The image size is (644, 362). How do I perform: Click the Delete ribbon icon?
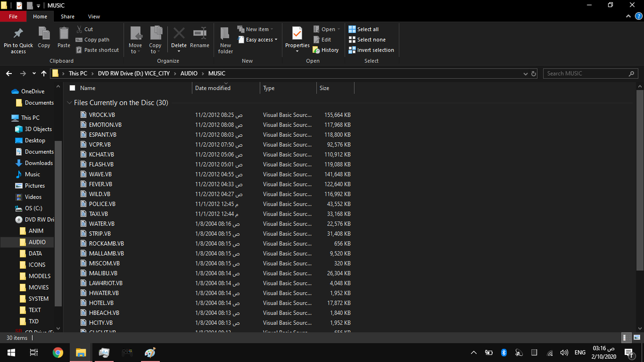(x=179, y=33)
